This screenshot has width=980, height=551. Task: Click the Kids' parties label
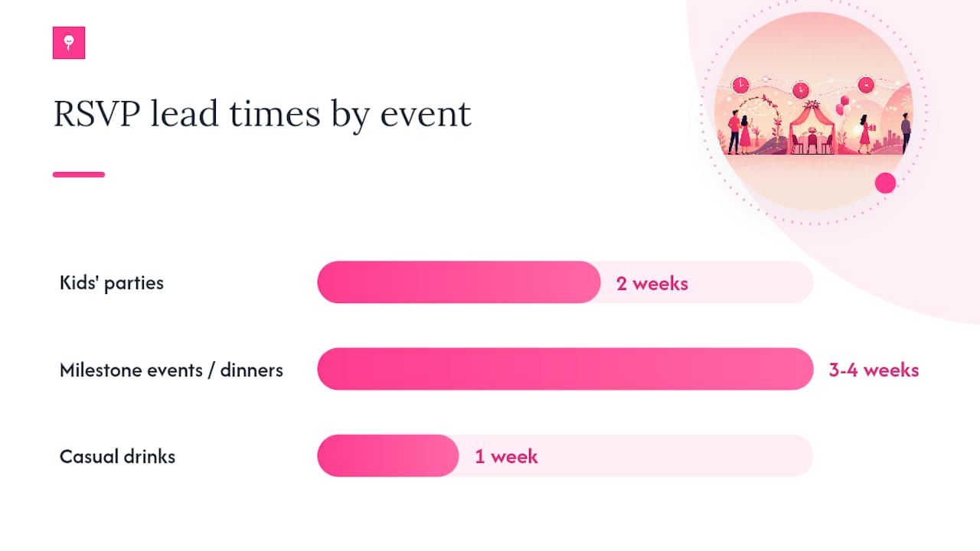click(x=112, y=283)
